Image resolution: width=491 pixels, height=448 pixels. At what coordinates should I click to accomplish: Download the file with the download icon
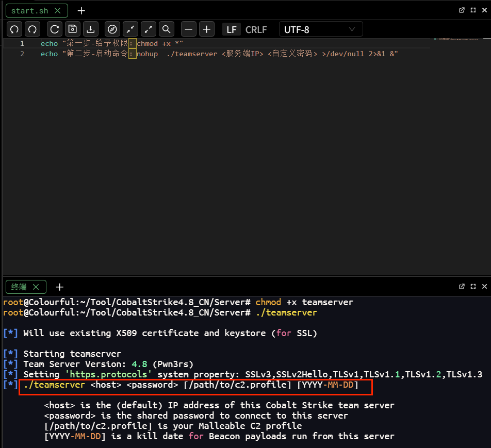(91, 29)
